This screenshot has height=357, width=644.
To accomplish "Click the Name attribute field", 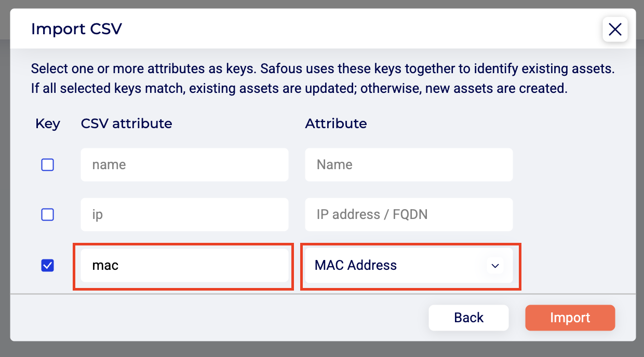I will (x=409, y=165).
